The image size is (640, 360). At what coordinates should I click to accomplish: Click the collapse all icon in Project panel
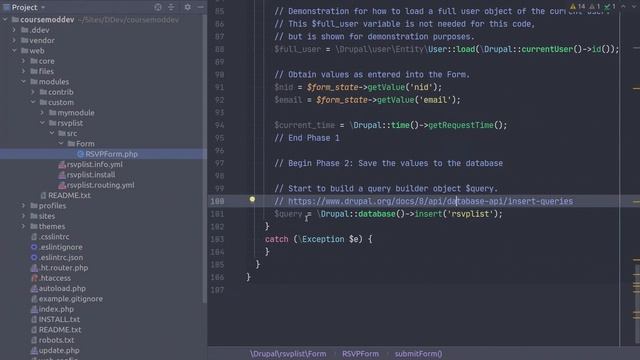[x=171, y=7]
